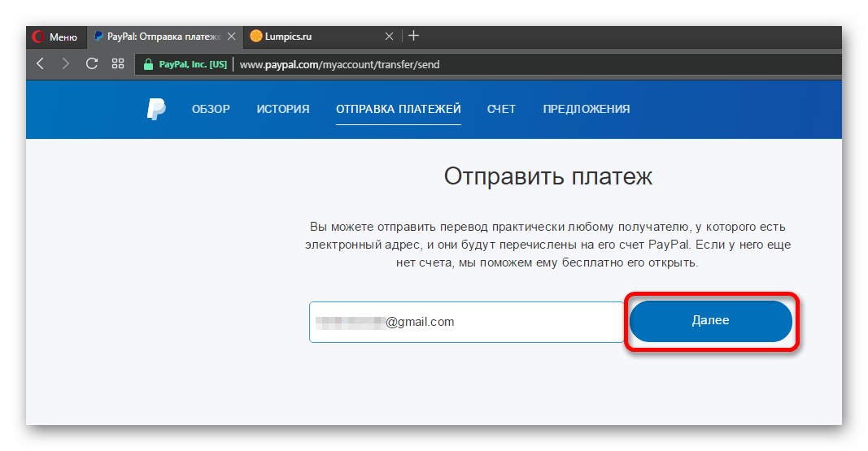
Task: Select the ОТПРАВКА ПЛАТЕЖЕЙ navigation item
Action: point(399,109)
